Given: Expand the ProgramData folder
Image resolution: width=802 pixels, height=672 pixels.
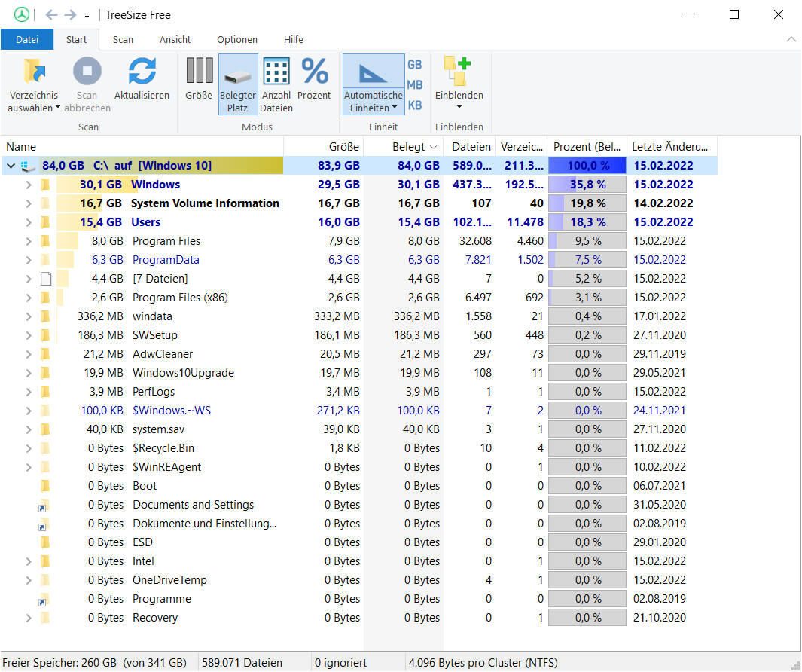Looking at the screenshot, I should [29, 260].
